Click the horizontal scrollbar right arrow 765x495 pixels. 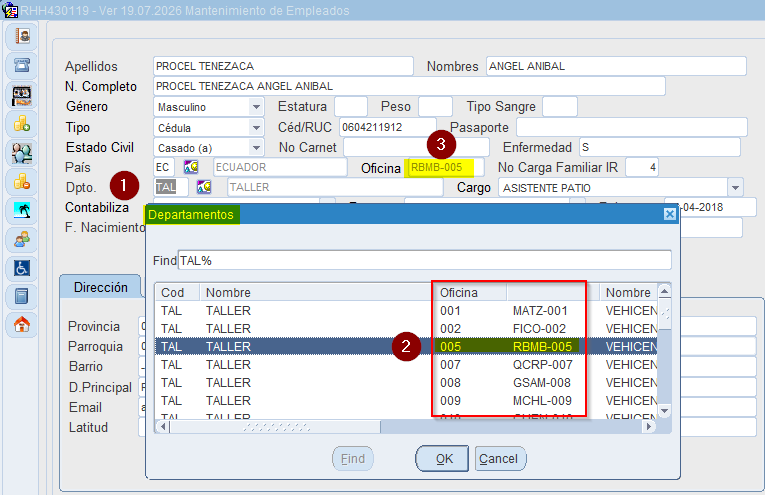(x=648, y=427)
